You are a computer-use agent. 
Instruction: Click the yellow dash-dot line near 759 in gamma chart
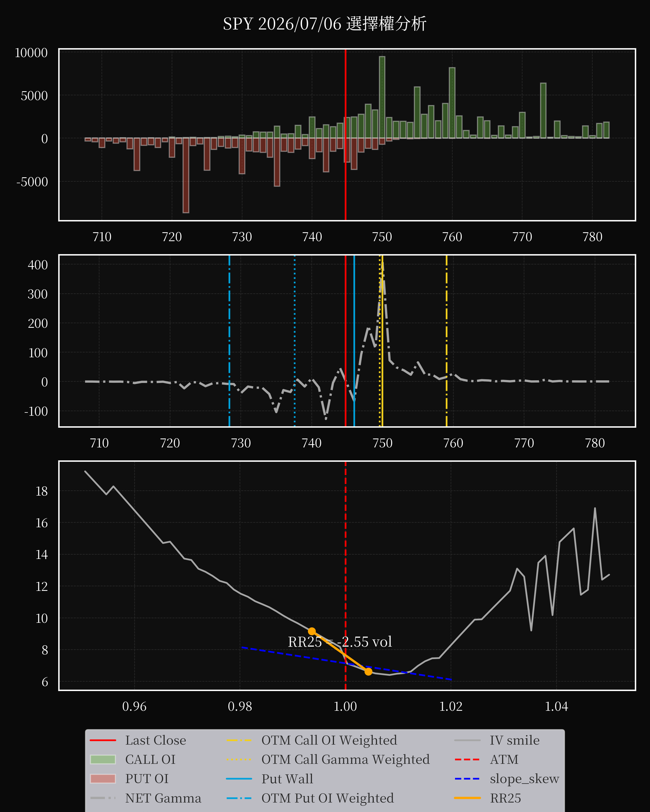(x=447, y=341)
